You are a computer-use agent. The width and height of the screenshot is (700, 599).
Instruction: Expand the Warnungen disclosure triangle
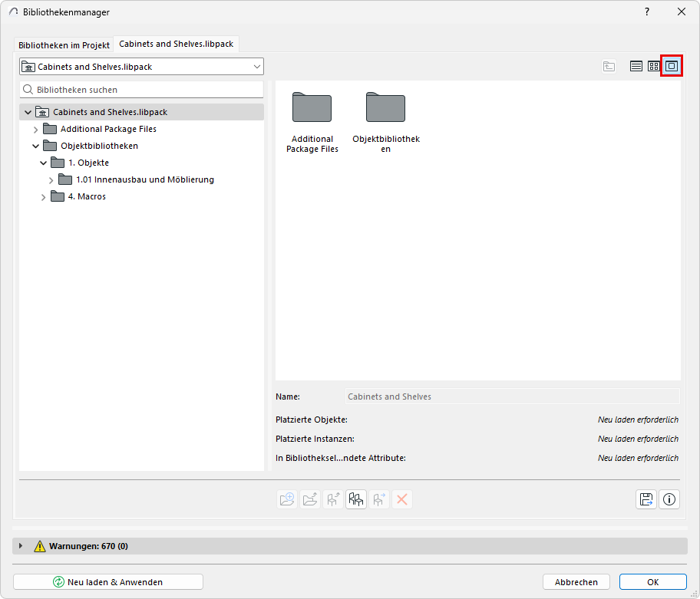(21, 546)
